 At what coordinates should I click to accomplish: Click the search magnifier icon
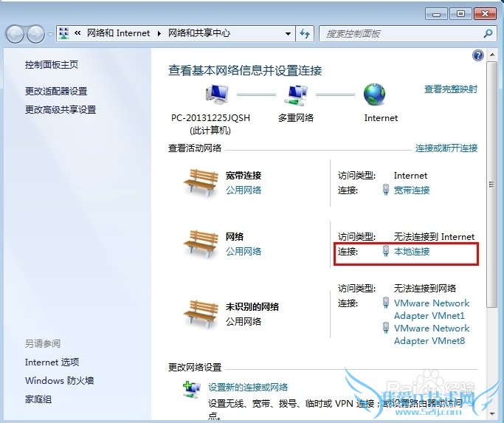tap(488, 33)
